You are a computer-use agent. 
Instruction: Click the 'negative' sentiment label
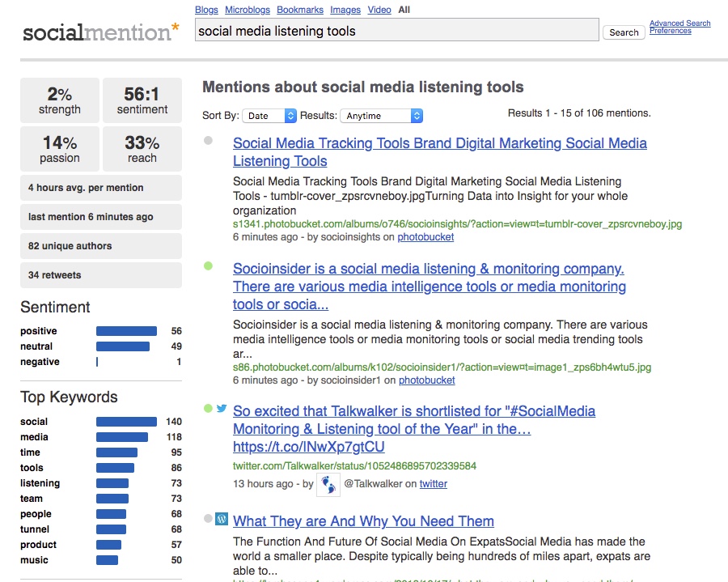tap(40, 361)
